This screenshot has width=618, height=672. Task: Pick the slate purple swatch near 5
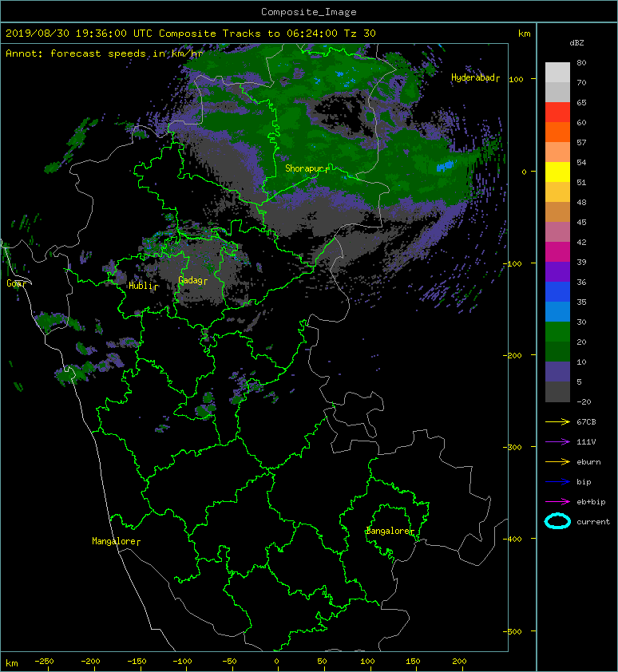click(x=557, y=372)
